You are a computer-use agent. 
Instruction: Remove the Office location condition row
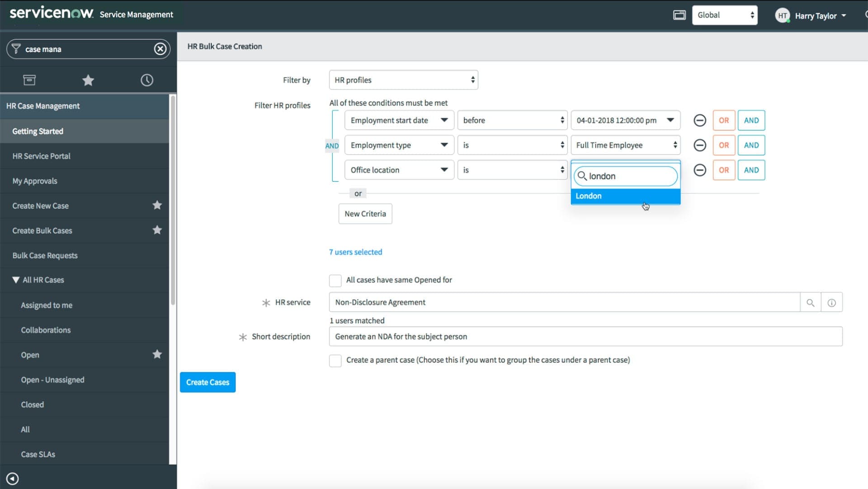click(x=699, y=170)
